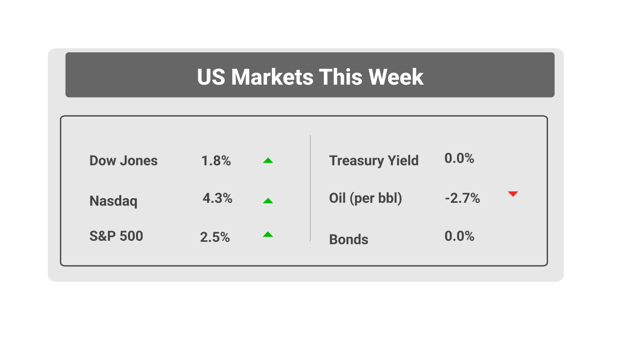The image size is (621, 364).
Task: Click the vertical divider between the columns
Action: (310, 188)
